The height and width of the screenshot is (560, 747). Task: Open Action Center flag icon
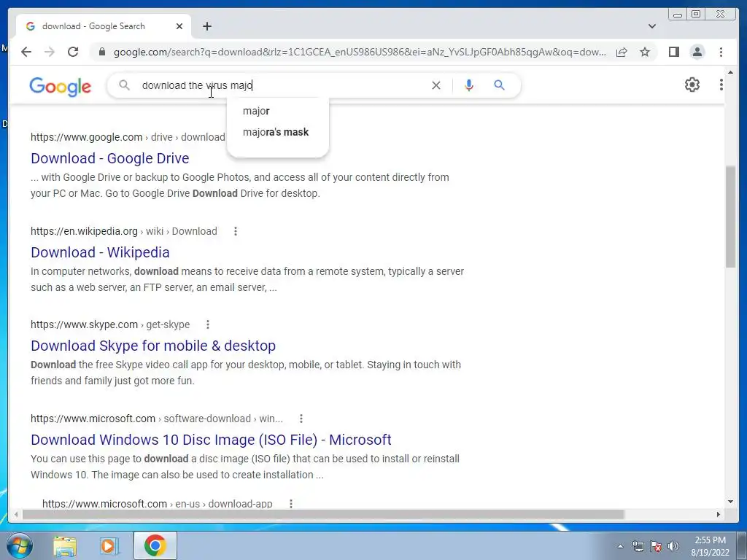pos(656,546)
